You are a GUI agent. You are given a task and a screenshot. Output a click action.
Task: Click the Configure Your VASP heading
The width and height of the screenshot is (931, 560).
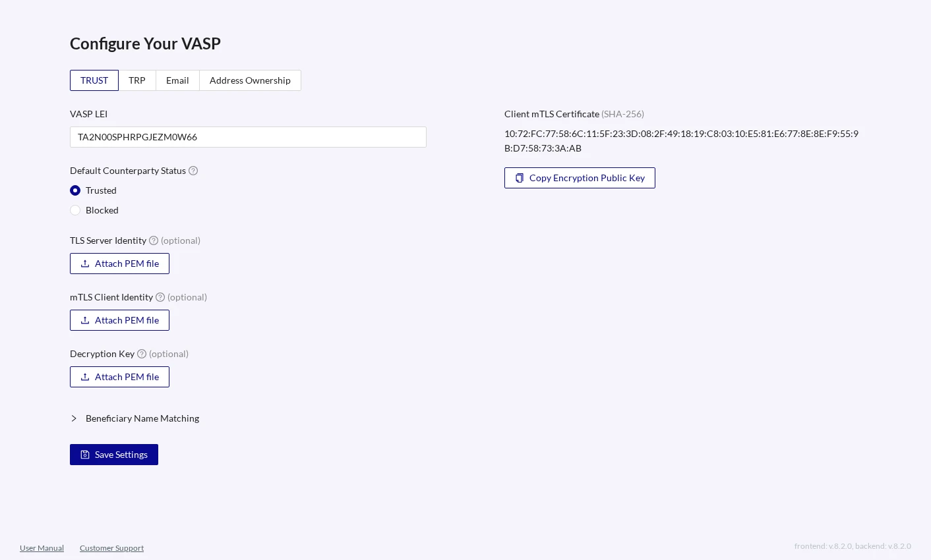point(145,43)
